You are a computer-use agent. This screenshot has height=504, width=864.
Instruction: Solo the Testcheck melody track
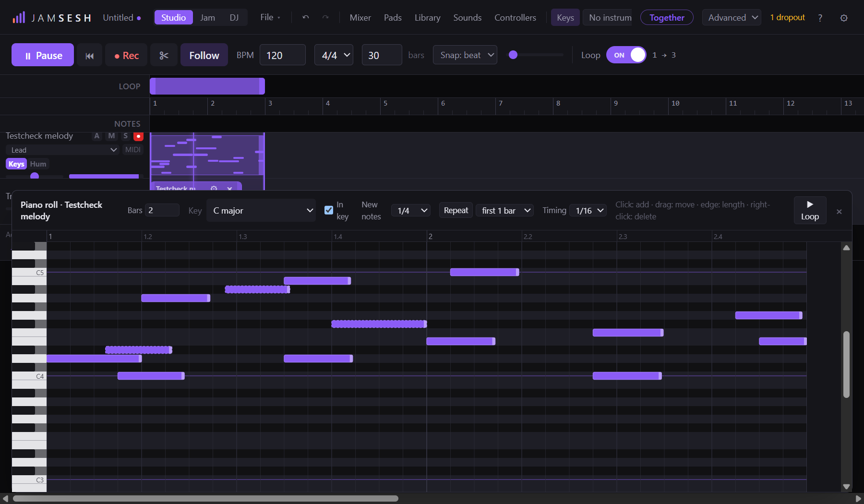pos(125,136)
